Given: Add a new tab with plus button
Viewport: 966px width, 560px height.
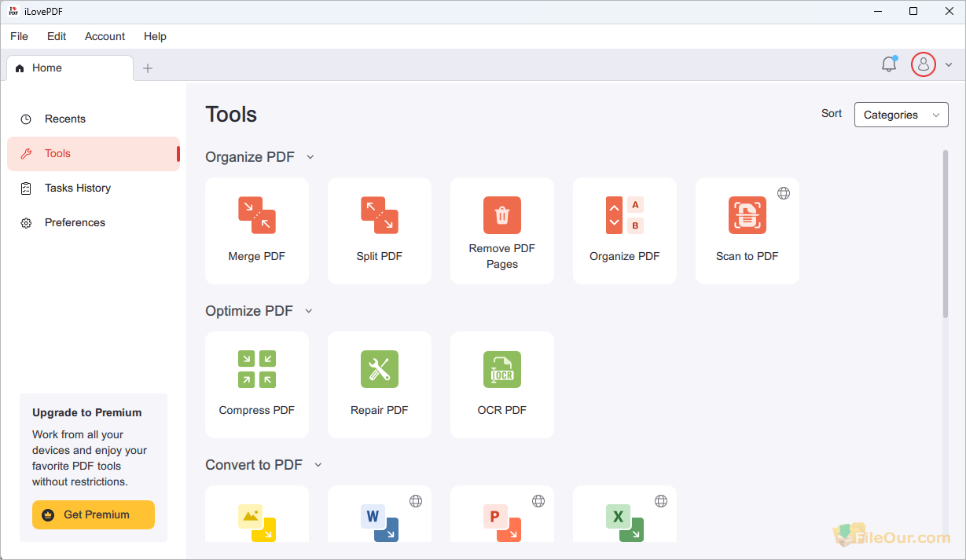Looking at the screenshot, I should [x=147, y=68].
